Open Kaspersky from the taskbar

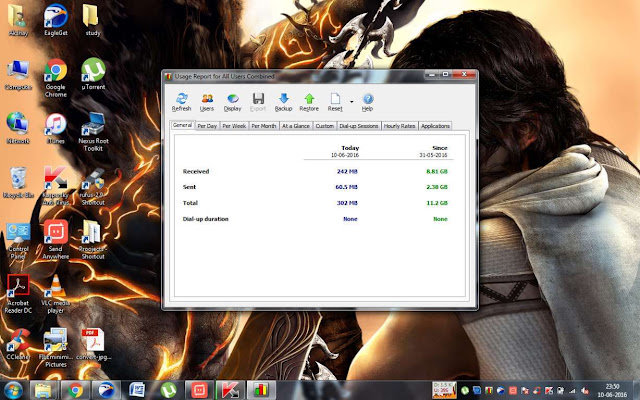tap(230, 390)
